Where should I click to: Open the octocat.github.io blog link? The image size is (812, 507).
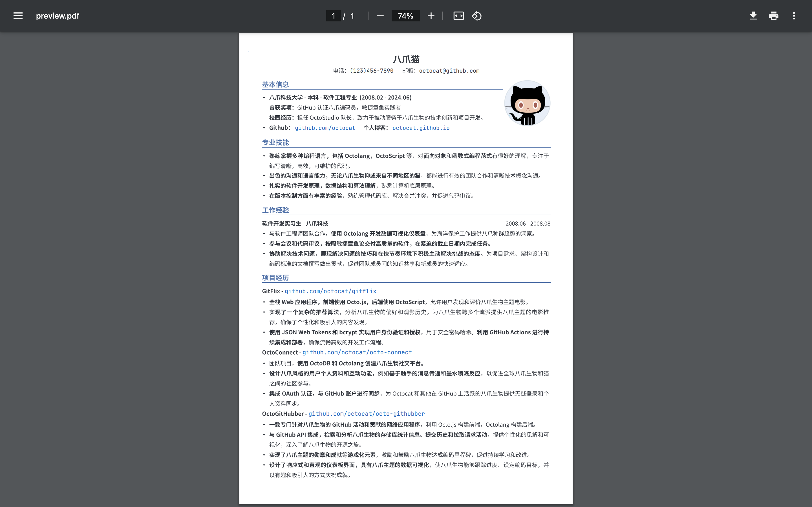pyautogui.click(x=421, y=128)
